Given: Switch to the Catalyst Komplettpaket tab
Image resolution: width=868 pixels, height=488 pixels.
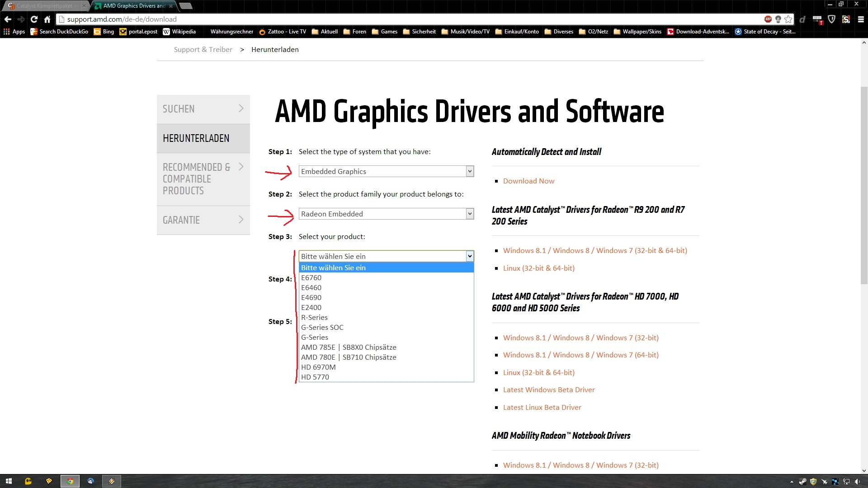Looking at the screenshot, I should click(x=45, y=6).
